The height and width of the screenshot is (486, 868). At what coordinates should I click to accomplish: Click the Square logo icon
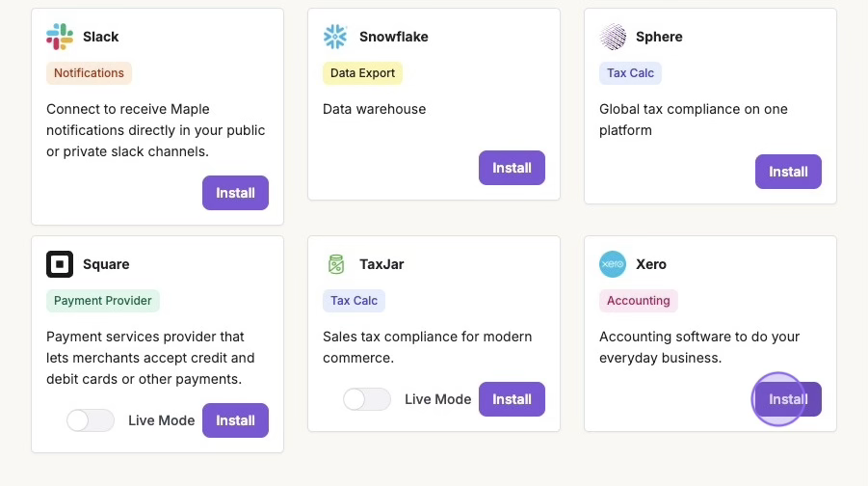tap(60, 264)
